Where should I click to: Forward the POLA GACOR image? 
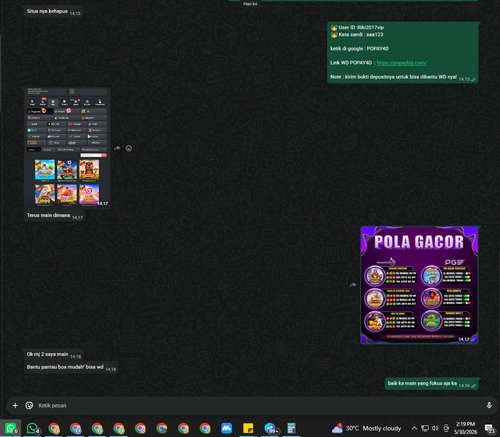353,285
